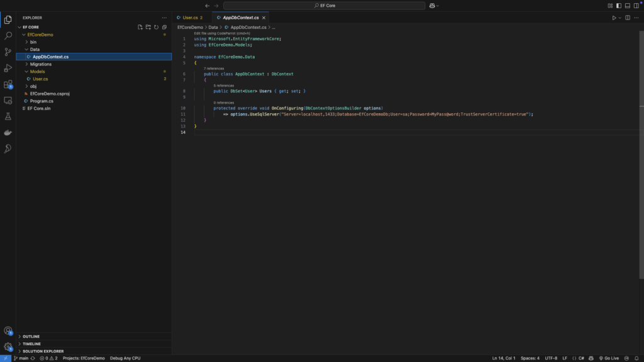Synchronize changes icon next to main branch
Viewport: 644px width, 362px height.
pyautogui.click(x=33, y=358)
